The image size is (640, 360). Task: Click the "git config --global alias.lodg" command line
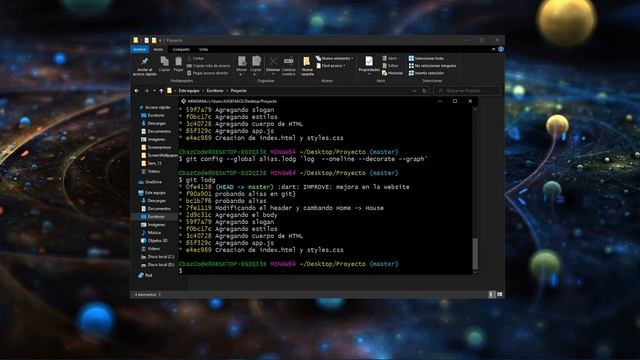tap(303, 159)
